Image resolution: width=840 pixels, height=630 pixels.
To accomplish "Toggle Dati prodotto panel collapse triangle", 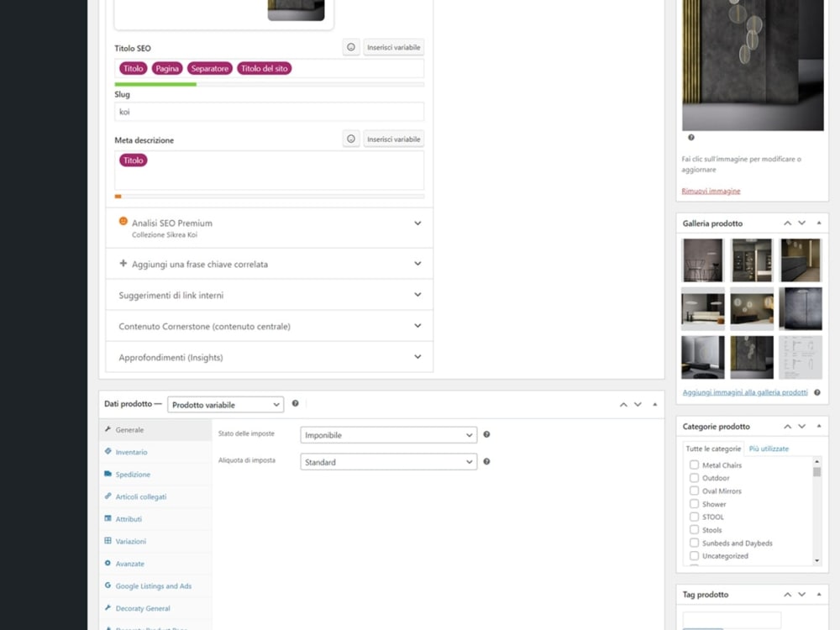I will (654, 405).
